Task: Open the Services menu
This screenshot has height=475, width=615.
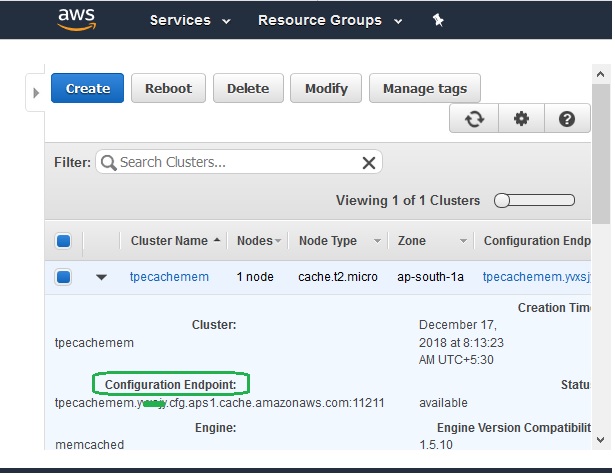Action: pyautogui.click(x=190, y=20)
